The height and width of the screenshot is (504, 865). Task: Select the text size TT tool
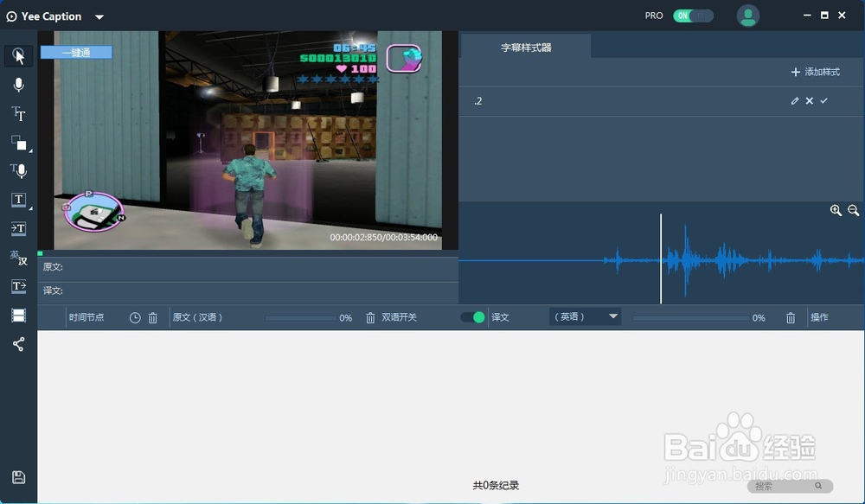click(18, 113)
